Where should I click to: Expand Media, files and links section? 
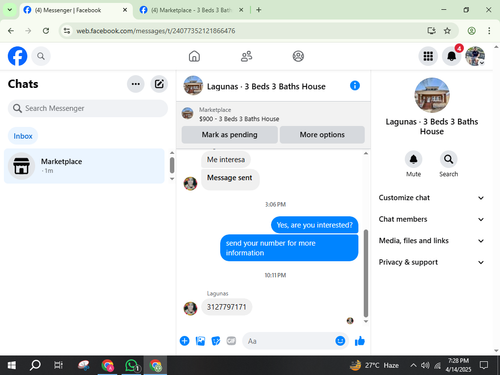(431, 241)
